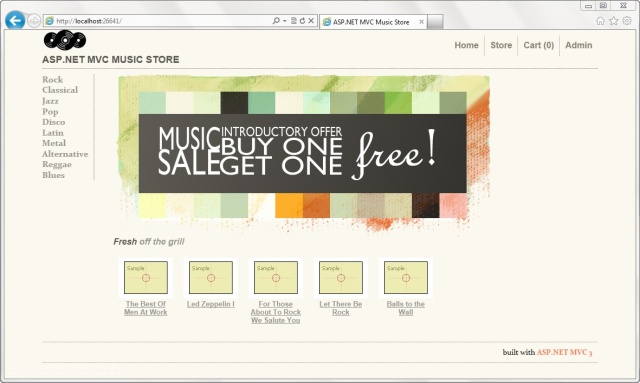Browse the Pop genre
640x383 pixels.
[50, 112]
